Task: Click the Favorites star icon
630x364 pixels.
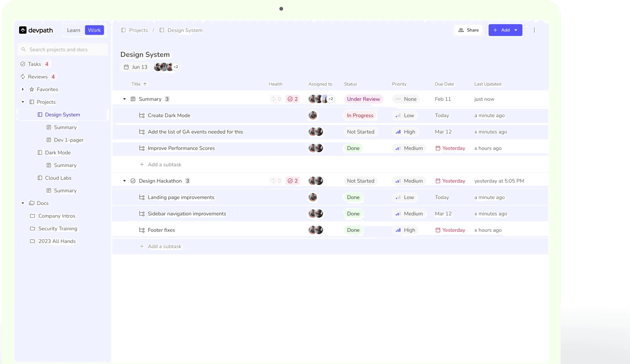Action: pos(32,89)
